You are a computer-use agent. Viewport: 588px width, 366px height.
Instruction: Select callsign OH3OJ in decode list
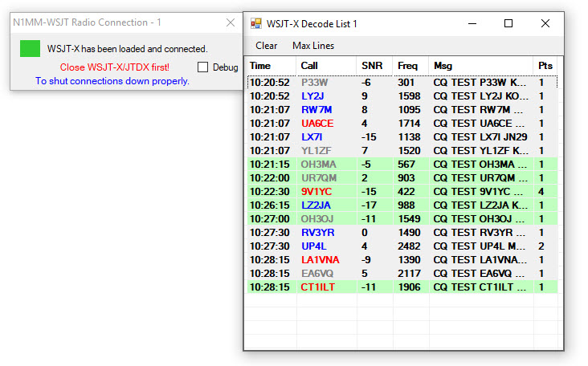coord(317,219)
